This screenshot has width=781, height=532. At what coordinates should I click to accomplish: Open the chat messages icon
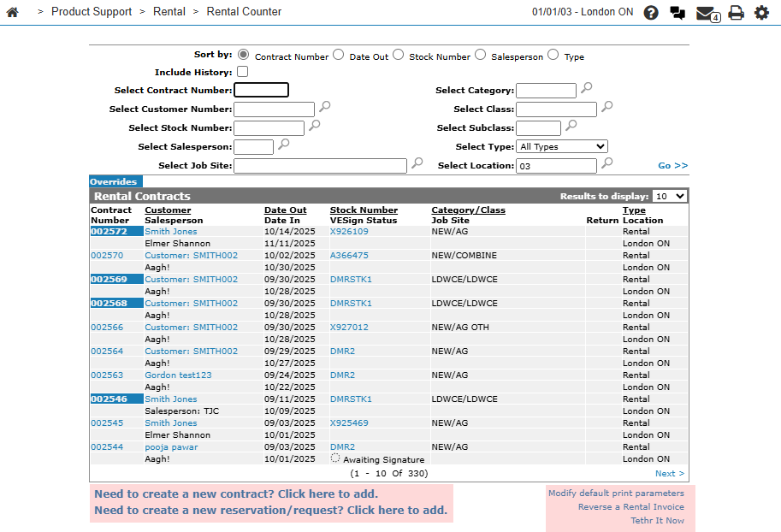[x=677, y=13]
